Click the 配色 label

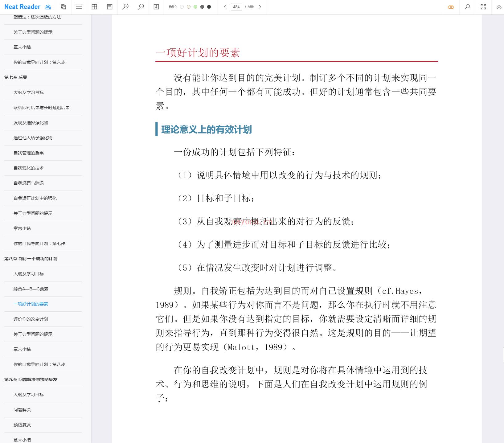click(173, 7)
